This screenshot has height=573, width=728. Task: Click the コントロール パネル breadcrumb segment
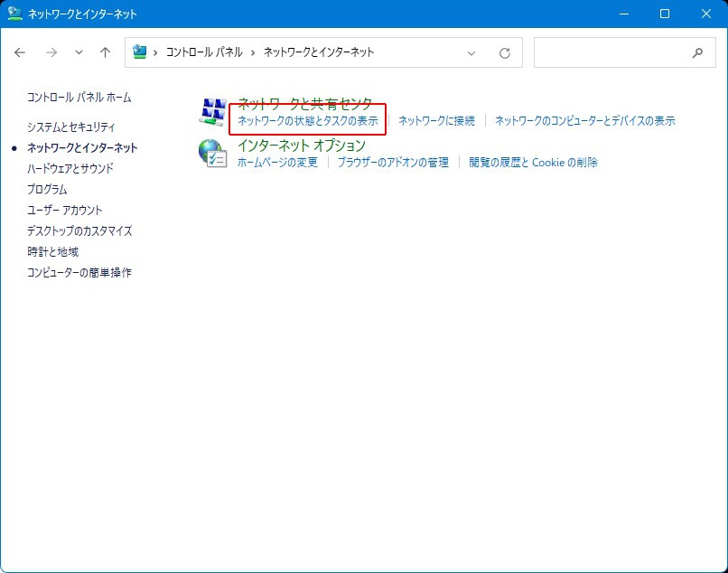click(204, 52)
